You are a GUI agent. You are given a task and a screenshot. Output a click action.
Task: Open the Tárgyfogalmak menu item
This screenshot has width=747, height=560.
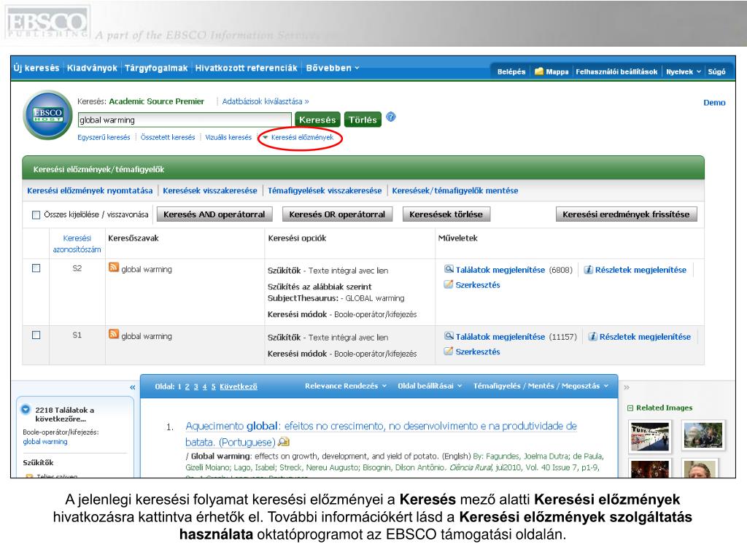pos(156,68)
